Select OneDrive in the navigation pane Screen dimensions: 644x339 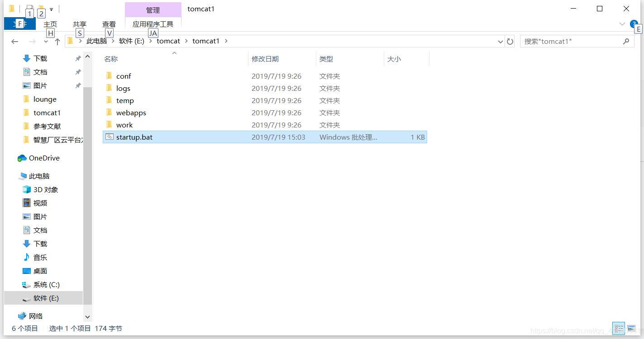pyautogui.click(x=44, y=158)
